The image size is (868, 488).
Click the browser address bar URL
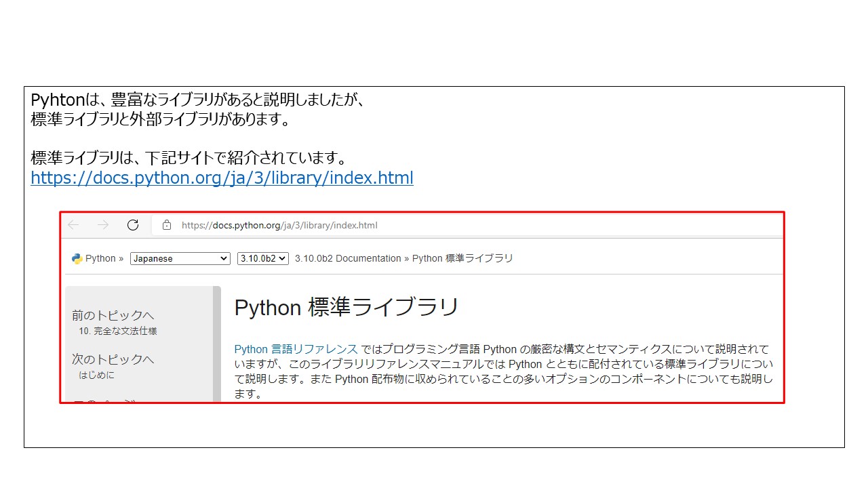(279, 225)
